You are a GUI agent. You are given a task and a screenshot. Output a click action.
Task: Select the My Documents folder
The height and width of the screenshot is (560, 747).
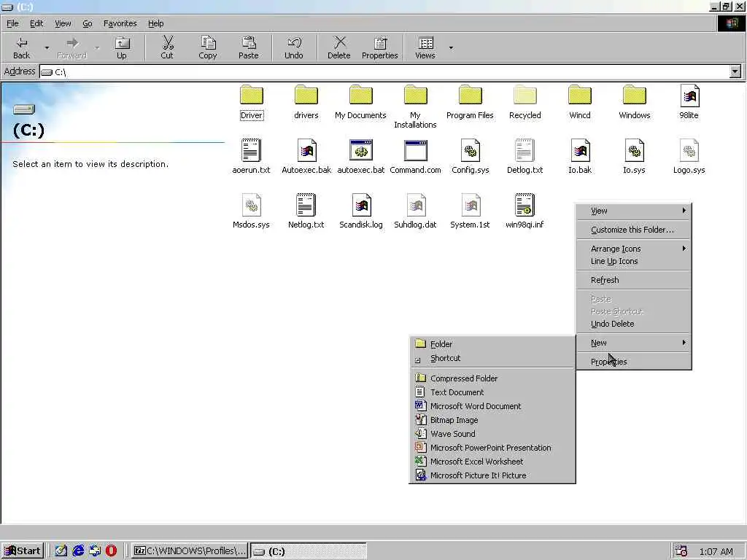point(360,102)
